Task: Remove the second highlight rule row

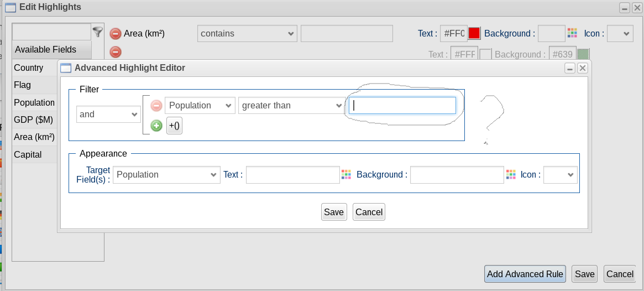Action: [116, 52]
